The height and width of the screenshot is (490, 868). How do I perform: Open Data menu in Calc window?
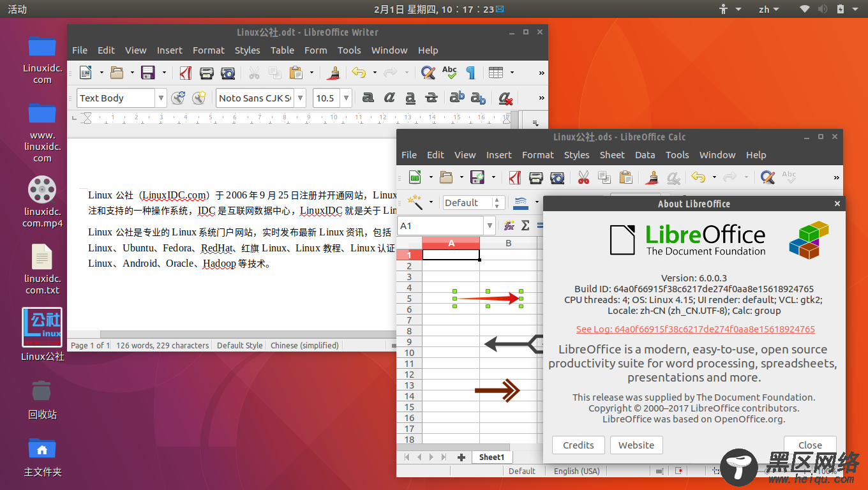pos(645,155)
